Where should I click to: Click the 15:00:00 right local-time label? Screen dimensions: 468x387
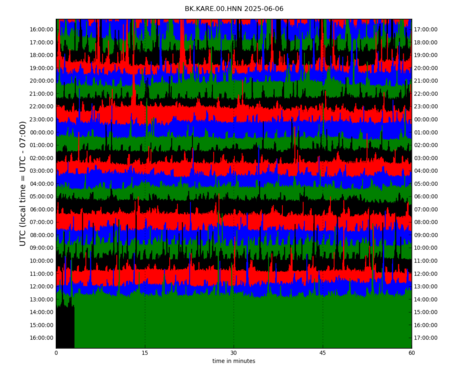tap(426, 312)
